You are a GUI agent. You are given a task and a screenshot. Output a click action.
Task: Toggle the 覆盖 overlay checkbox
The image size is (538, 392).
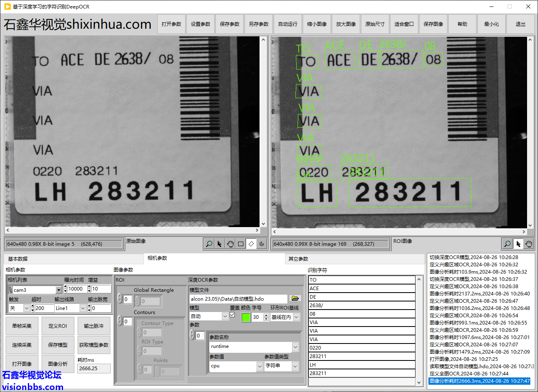click(232, 315)
